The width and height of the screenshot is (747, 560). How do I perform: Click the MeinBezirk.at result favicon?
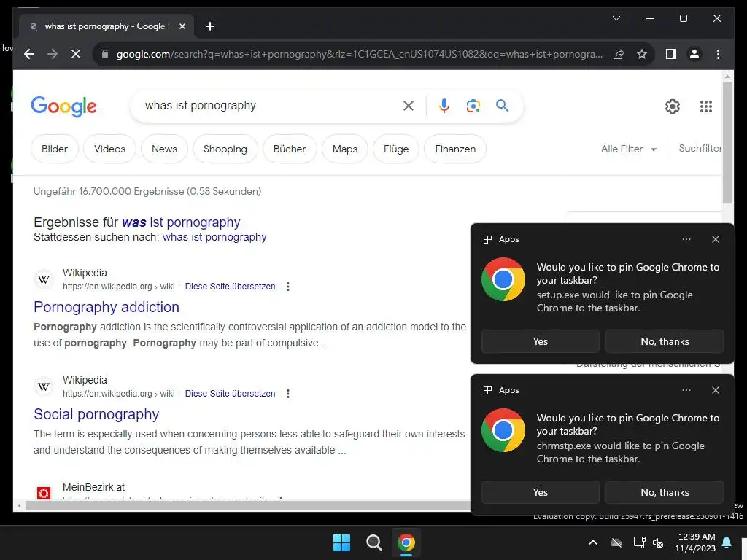pos(43,493)
